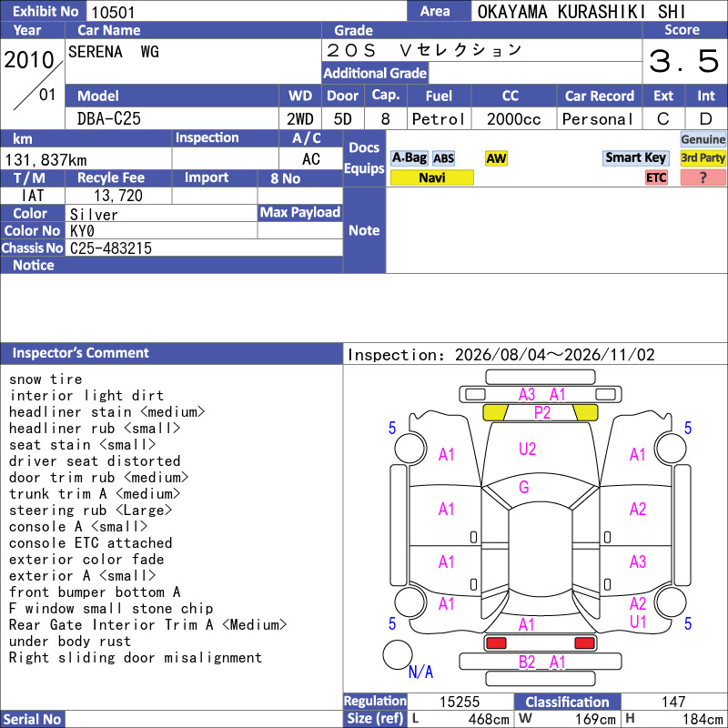728x728 pixels.
Task: Click the grade text 20S Vセレクション
Action: [x=424, y=50]
